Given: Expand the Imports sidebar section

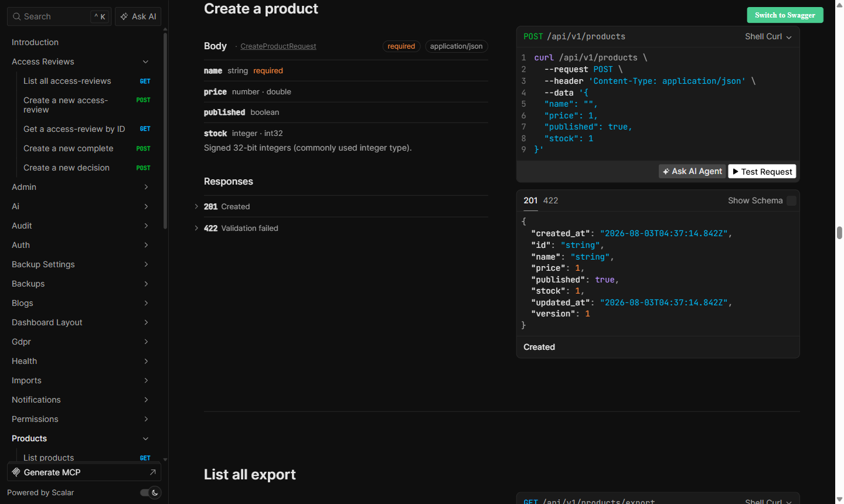Looking at the screenshot, I should click(146, 380).
